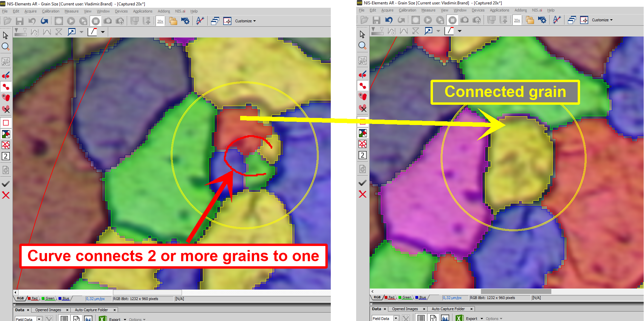Click the horizontal scrollbar thumb in right window

pyautogui.click(x=516, y=291)
